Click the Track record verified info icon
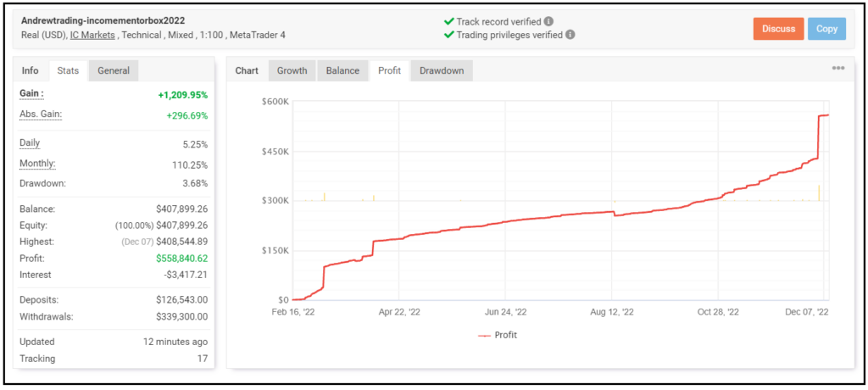 (549, 21)
